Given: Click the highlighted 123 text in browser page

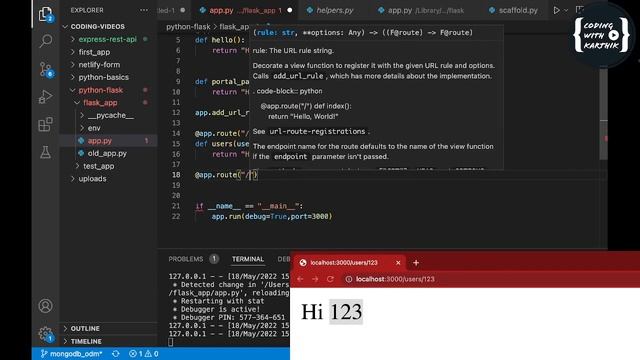Looking at the screenshot, I should (x=346, y=312).
